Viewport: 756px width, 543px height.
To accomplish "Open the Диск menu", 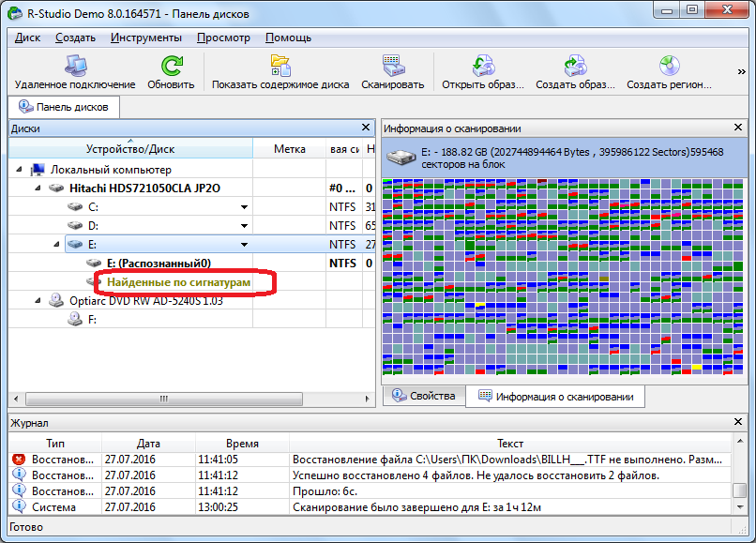I will coord(27,38).
